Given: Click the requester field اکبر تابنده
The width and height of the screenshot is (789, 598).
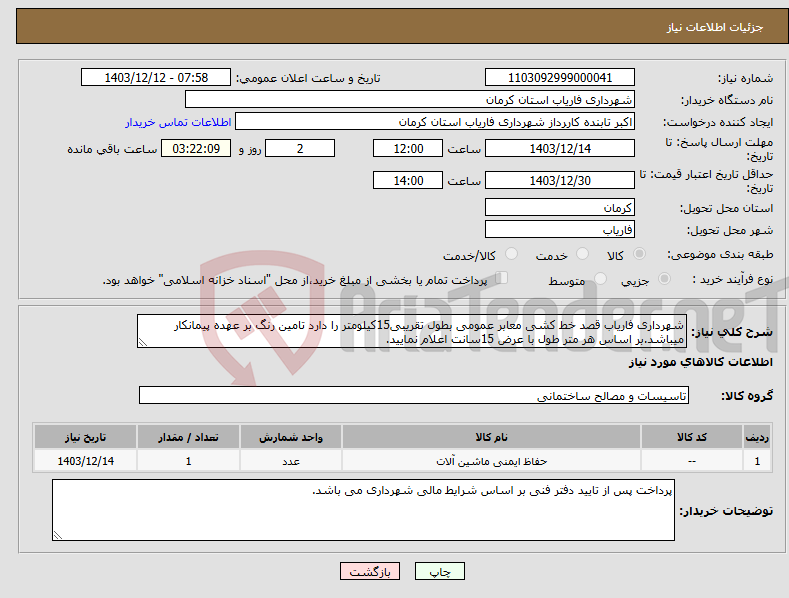Looking at the screenshot, I should pyautogui.click(x=435, y=122).
